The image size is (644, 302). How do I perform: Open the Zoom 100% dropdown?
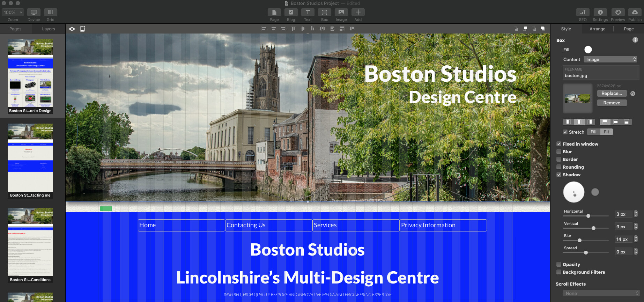[x=13, y=12]
